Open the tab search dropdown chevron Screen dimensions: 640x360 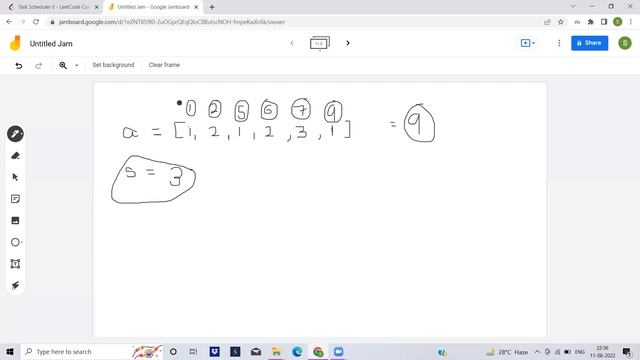coord(573,6)
